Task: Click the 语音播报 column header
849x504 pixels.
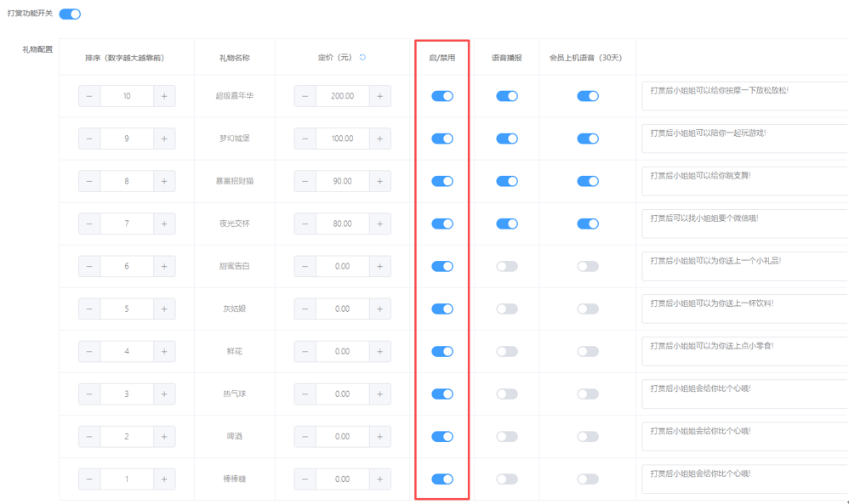Action: [507, 58]
